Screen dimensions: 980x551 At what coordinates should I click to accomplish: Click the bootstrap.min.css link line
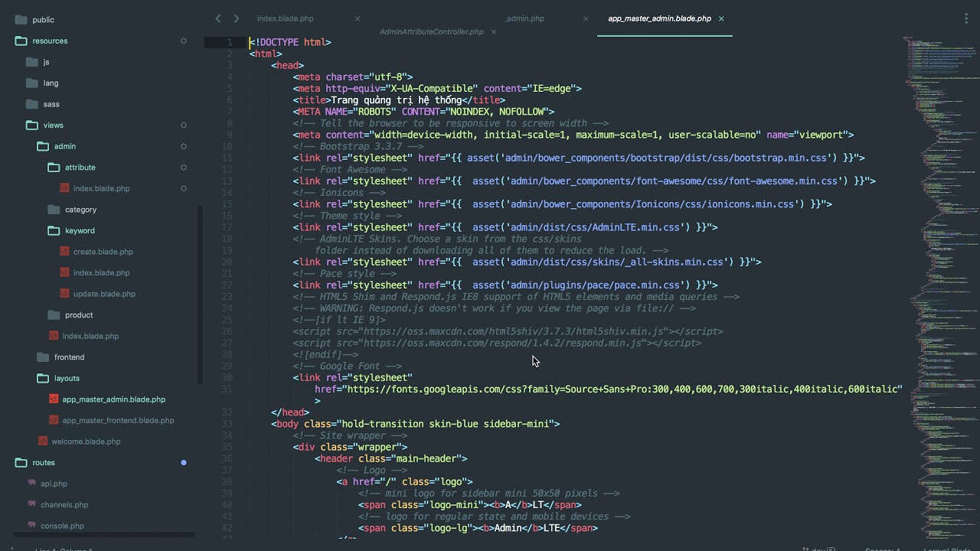[578, 158]
